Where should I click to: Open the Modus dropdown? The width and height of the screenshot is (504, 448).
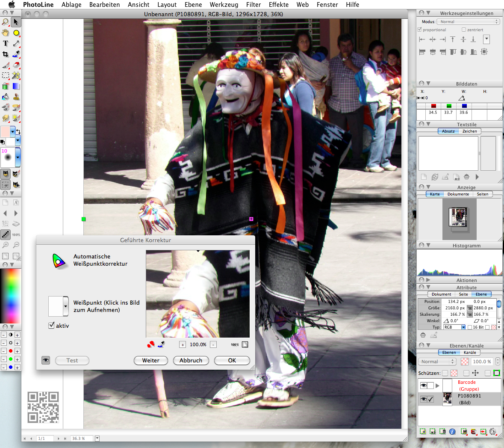[468, 21]
